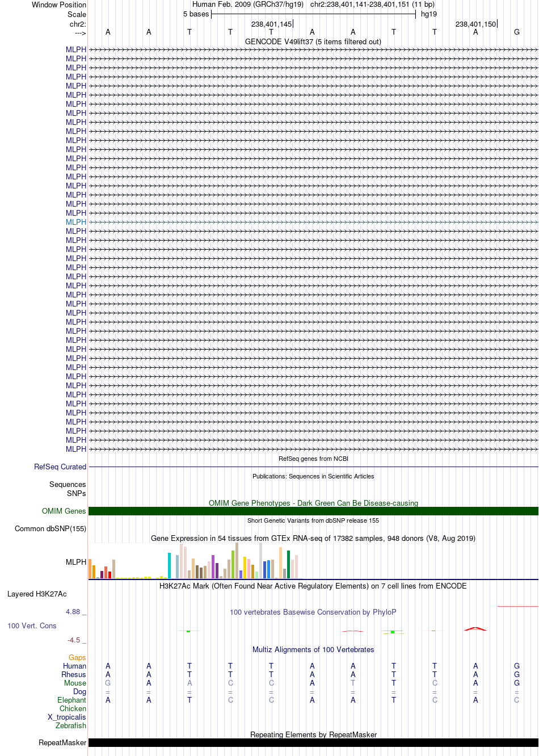The width and height of the screenshot is (539, 756).
Task: Click the 4.88 upper scale value
Action: [x=73, y=612]
